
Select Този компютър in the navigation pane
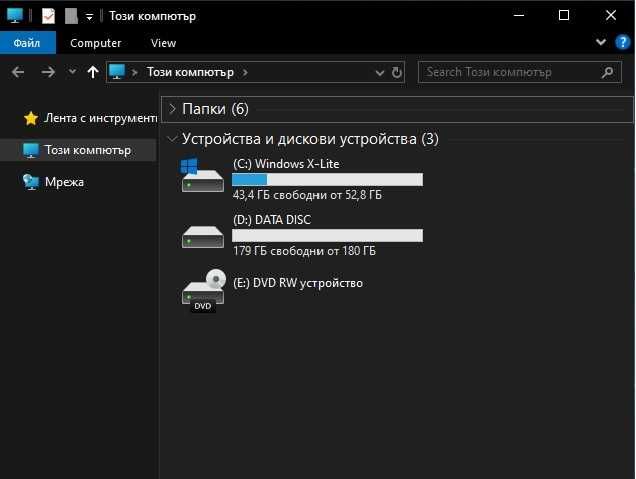78,150
